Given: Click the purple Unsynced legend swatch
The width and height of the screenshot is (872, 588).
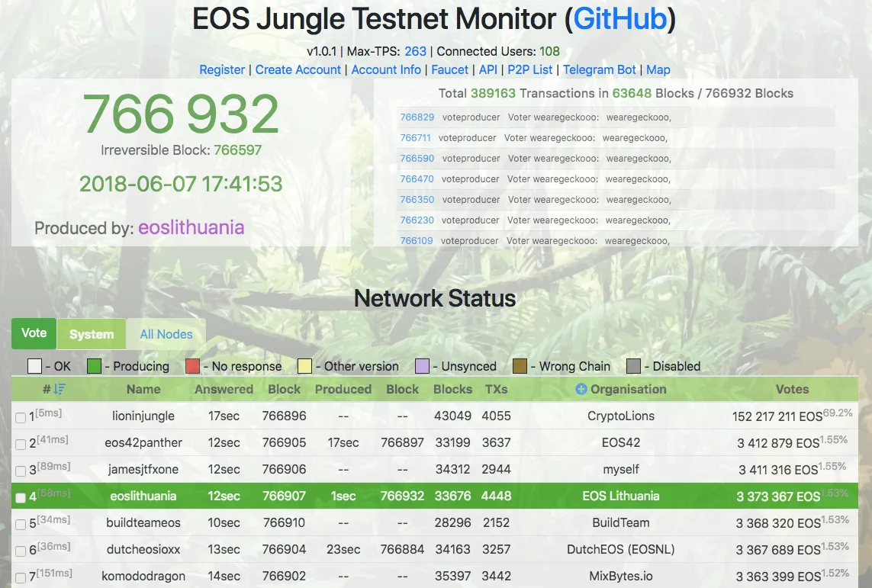Looking at the screenshot, I should pyautogui.click(x=422, y=366).
